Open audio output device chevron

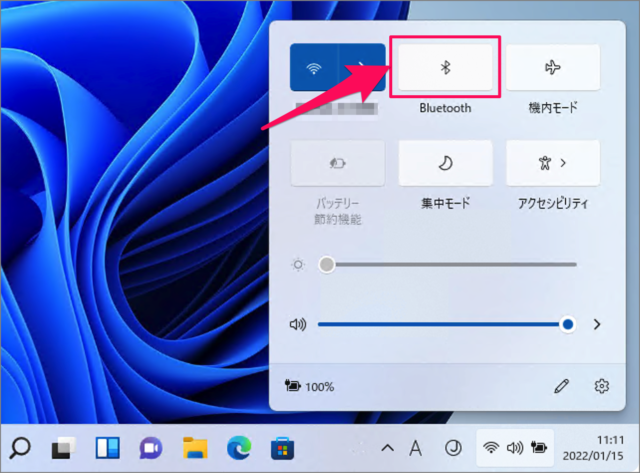coord(597,324)
